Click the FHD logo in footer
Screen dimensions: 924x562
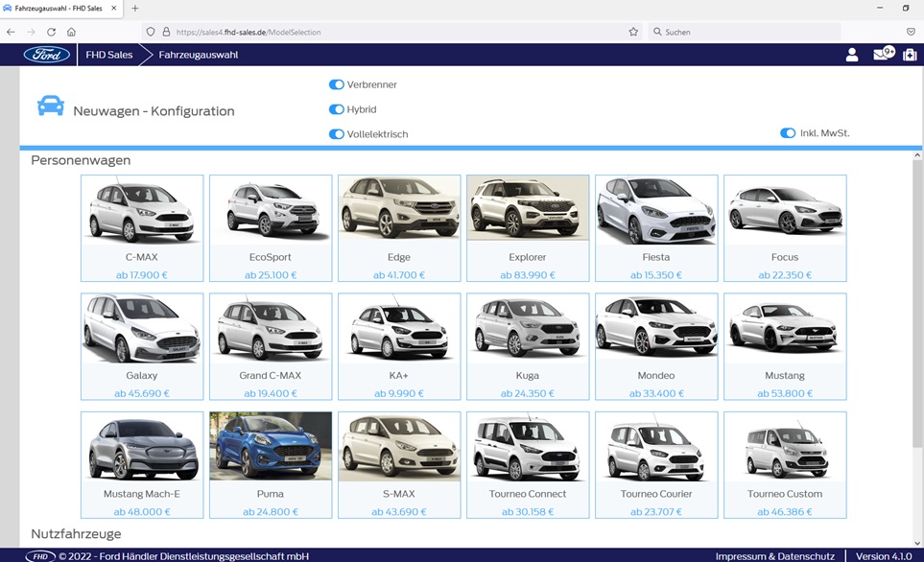(x=40, y=556)
